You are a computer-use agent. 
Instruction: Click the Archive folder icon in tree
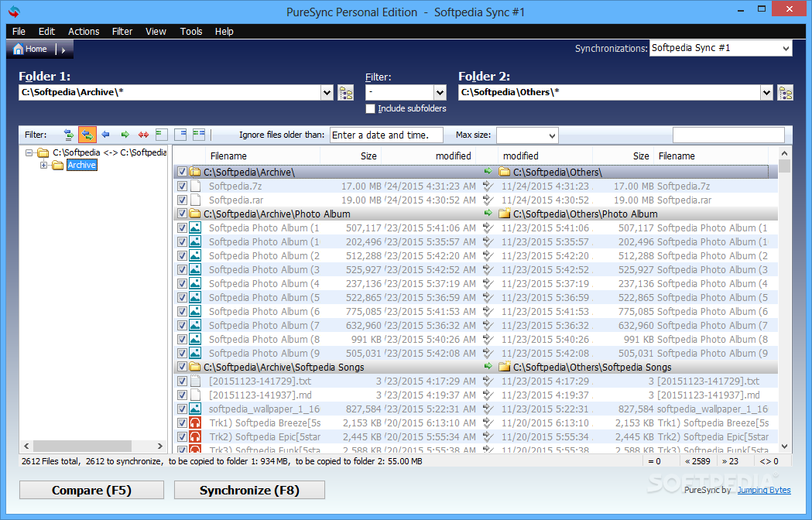coord(58,166)
